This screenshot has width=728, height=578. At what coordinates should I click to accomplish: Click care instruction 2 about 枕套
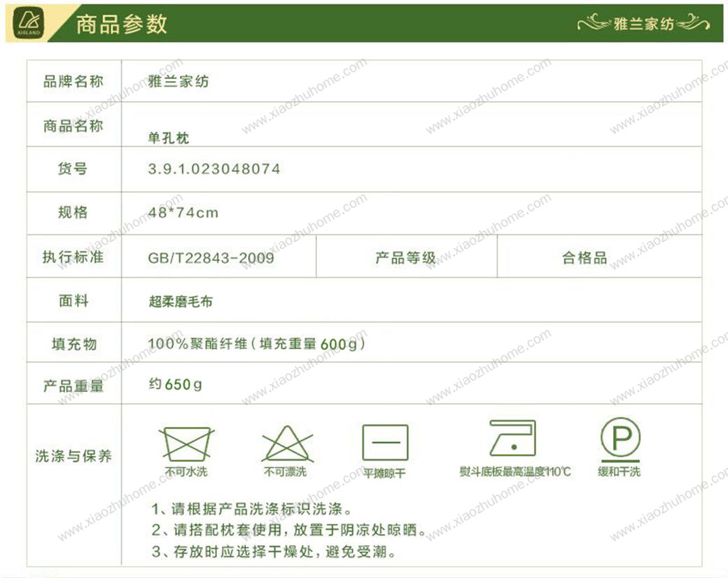point(289,530)
